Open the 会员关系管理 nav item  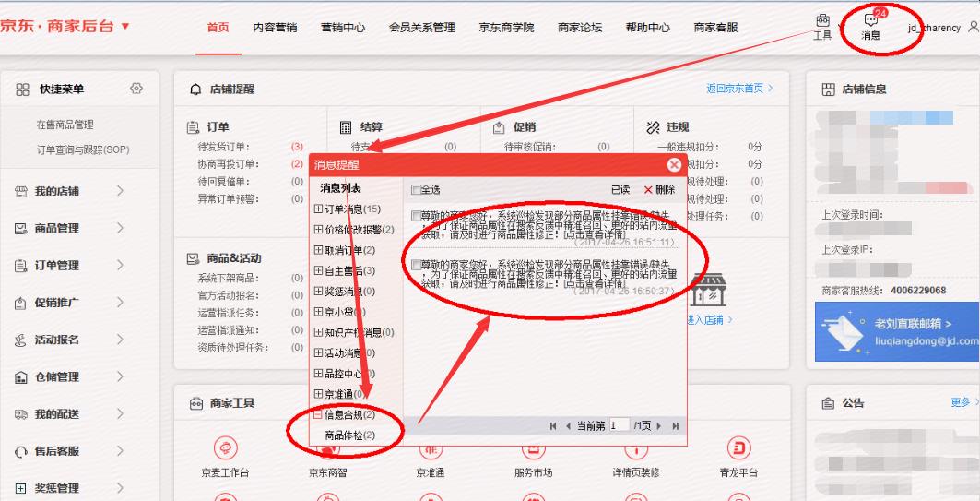pos(422,28)
